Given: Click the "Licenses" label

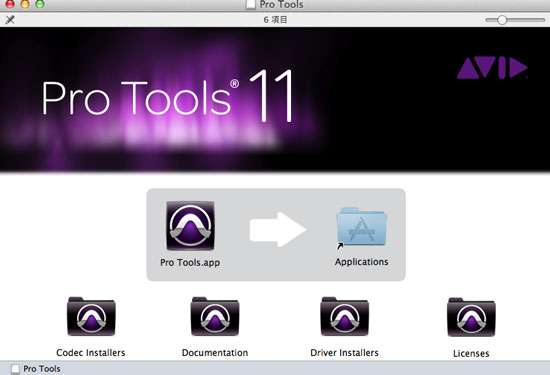Looking at the screenshot, I should pos(471,353).
